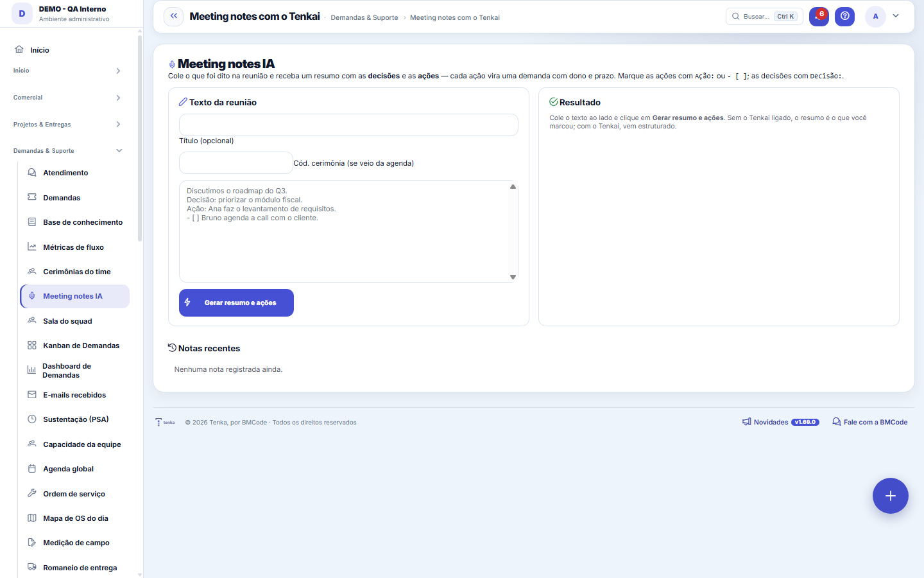Click textarea scrollbar down arrow
The image size is (924, 578).
(x=513, y=277)
